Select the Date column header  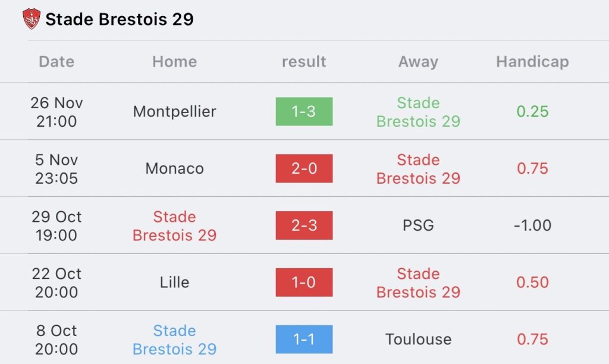point(56,61)
